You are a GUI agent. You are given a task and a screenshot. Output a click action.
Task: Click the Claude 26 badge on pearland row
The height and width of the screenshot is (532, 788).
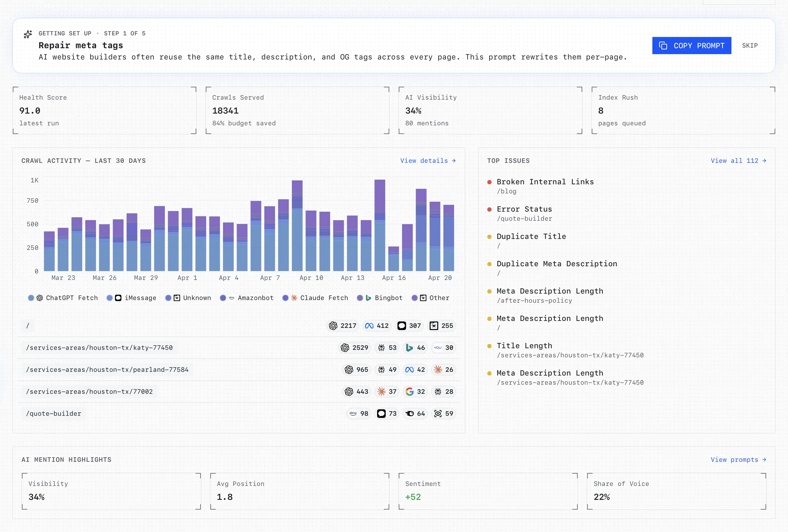coord(443,370)
